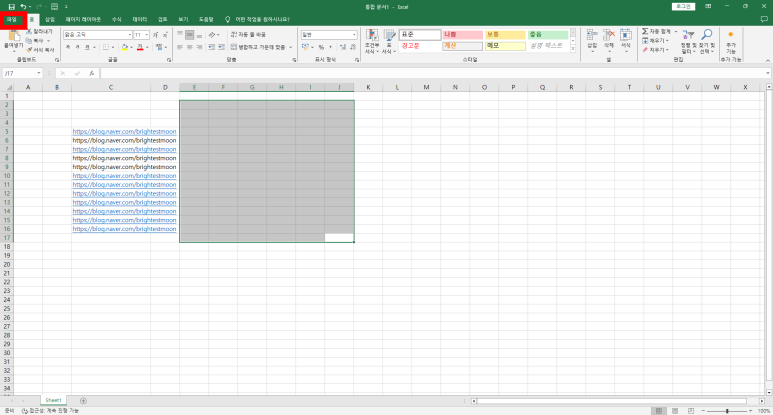
Task: Apply fill color bucket
Action: tap(124, 47)
